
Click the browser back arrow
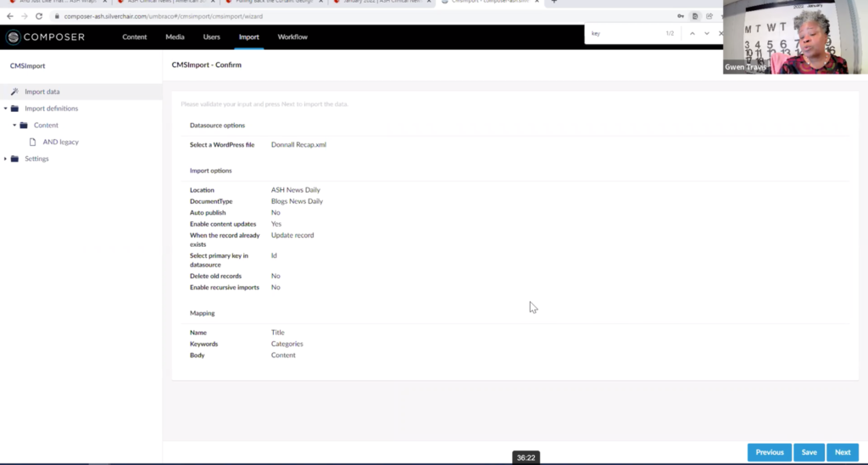[x=10, y=16]
